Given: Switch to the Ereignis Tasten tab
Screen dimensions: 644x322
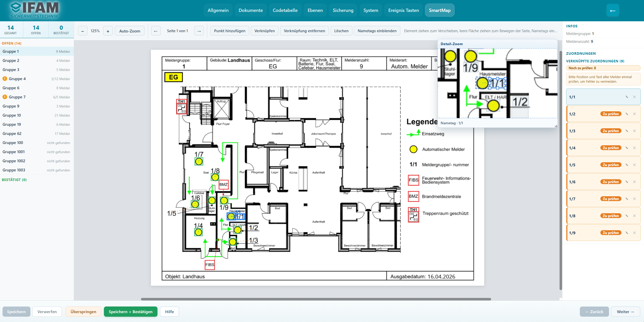Looking at the screenshot, I should point(403,10).
